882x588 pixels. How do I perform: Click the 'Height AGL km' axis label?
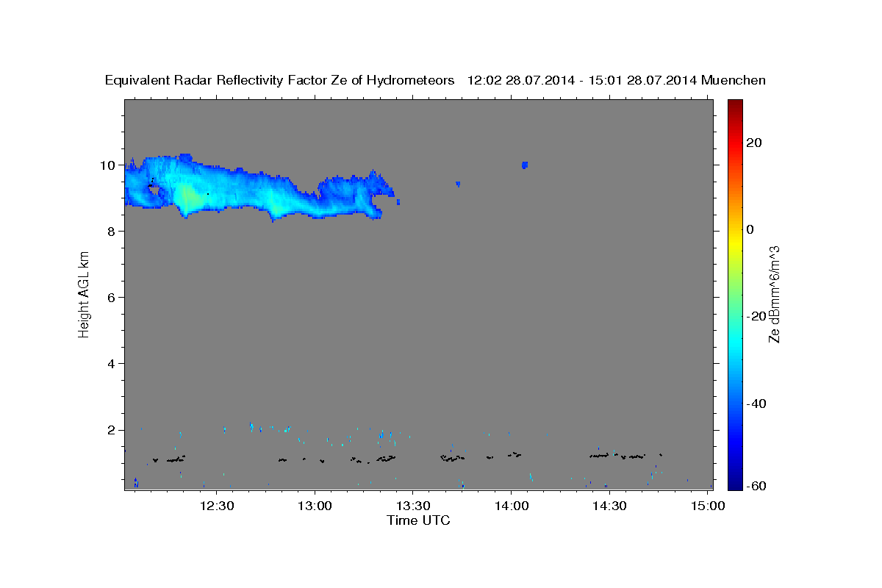pyautogui.click(x=85, y=295)
